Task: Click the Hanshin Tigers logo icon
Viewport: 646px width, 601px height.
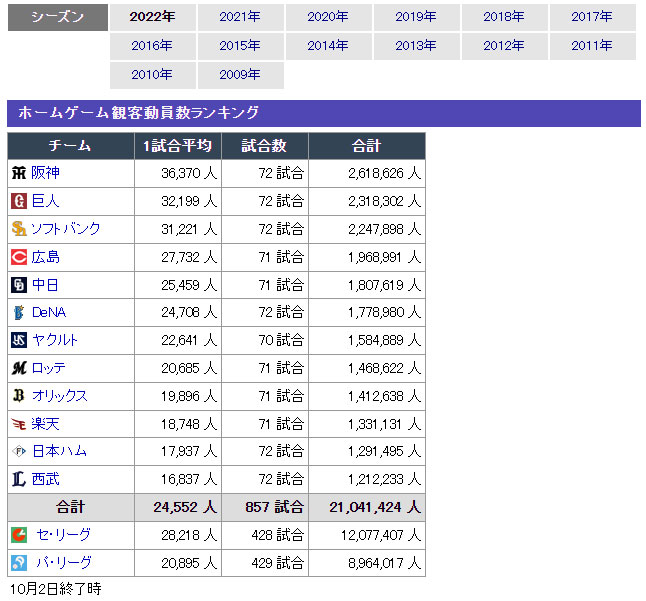Action: [x=19, y=173]
